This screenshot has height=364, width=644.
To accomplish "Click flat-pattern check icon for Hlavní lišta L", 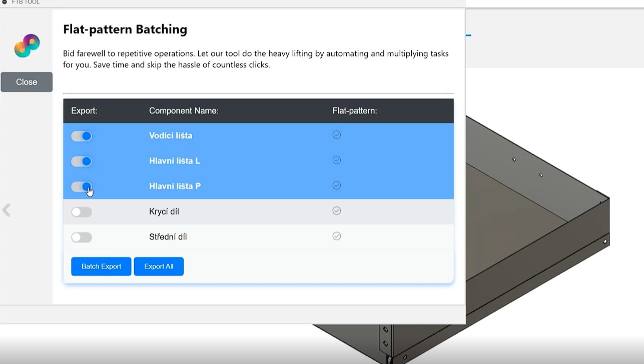I will click(x=337, y=160).
